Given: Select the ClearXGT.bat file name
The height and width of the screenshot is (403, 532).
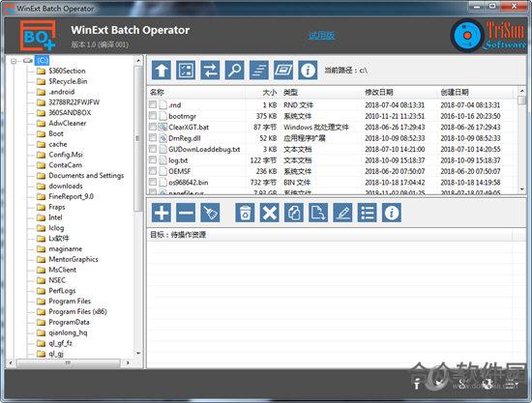Looking at the screenshot, I should tap(189, 128).
